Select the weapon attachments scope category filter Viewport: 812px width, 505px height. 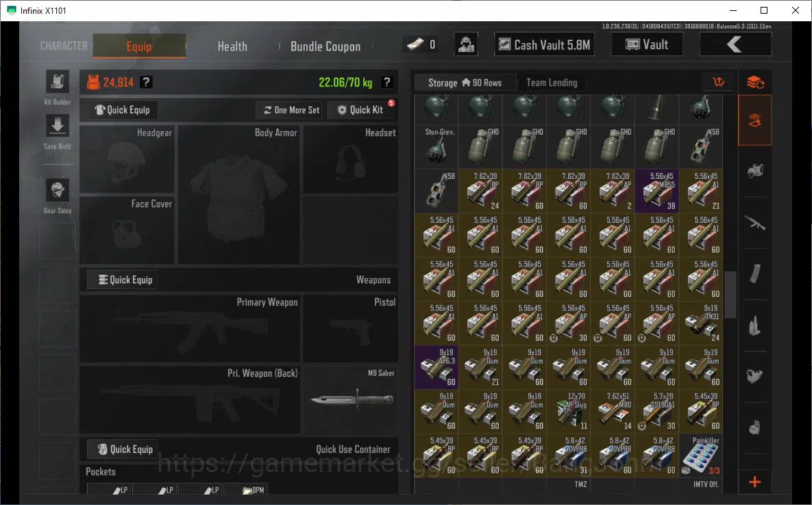point(755,376)
